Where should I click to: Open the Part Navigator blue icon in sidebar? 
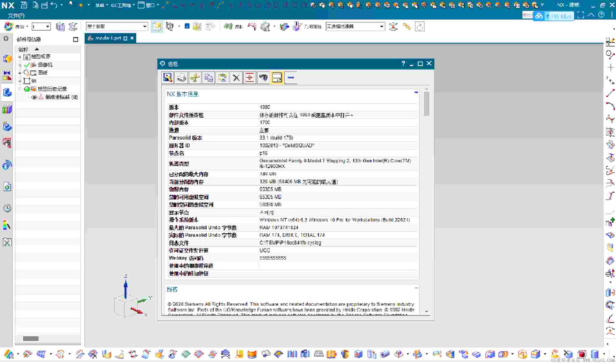[x=7, y=92]
